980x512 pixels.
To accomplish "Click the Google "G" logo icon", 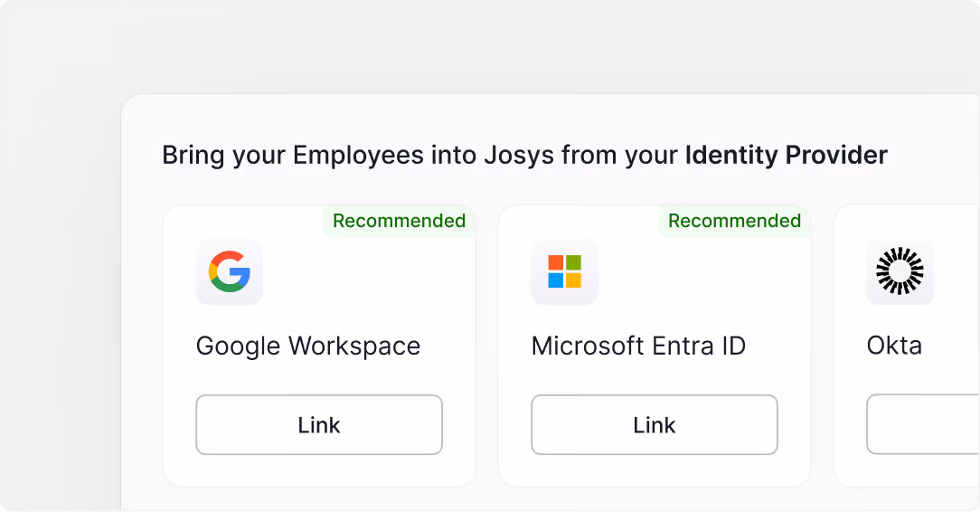I will click(230, 271).
